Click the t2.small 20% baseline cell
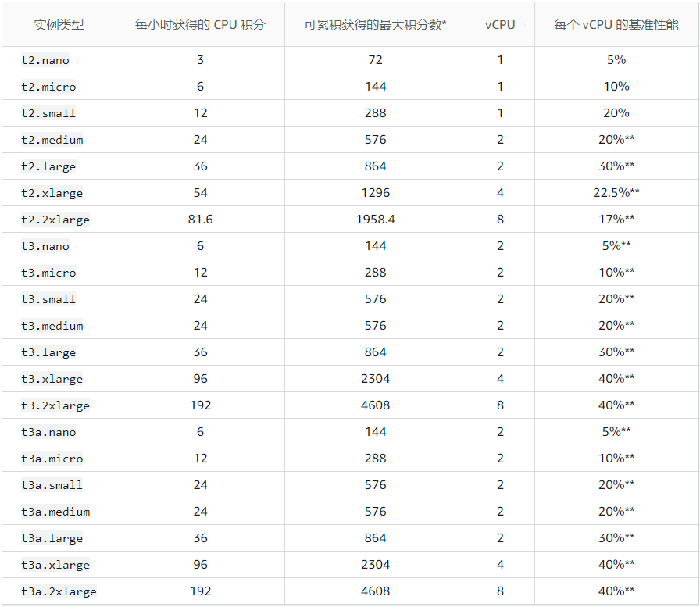 (616, 113)
